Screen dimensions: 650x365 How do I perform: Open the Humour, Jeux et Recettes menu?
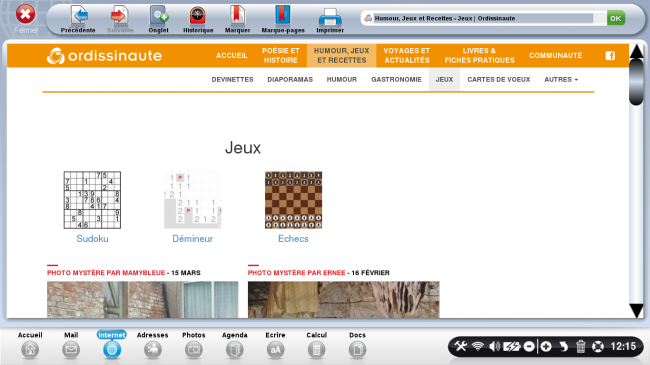[x=342, y=56]
